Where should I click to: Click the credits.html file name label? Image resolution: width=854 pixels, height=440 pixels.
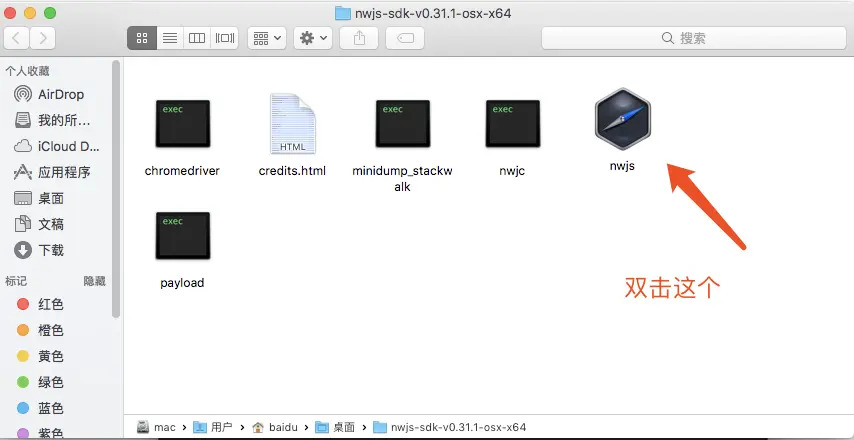pos(292,171)
